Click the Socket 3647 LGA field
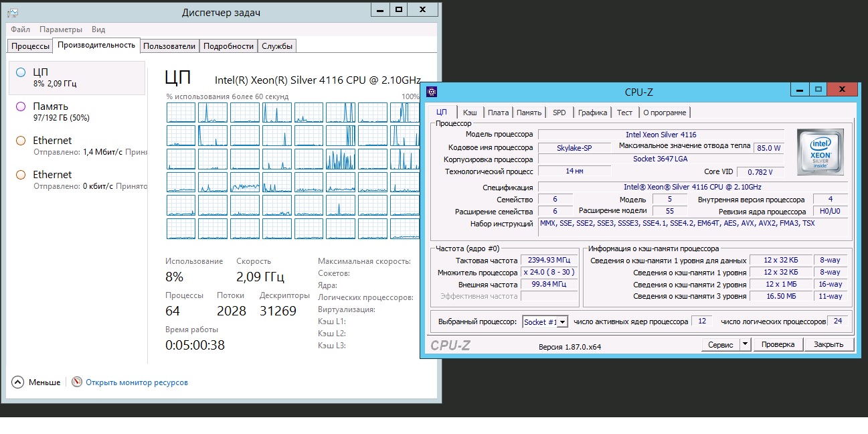This screenshot has width=868, height=434. 661,159
